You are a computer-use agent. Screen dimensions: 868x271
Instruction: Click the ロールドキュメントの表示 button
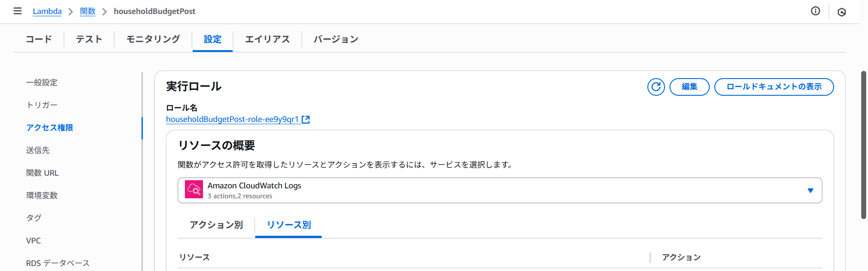point(774,87)
